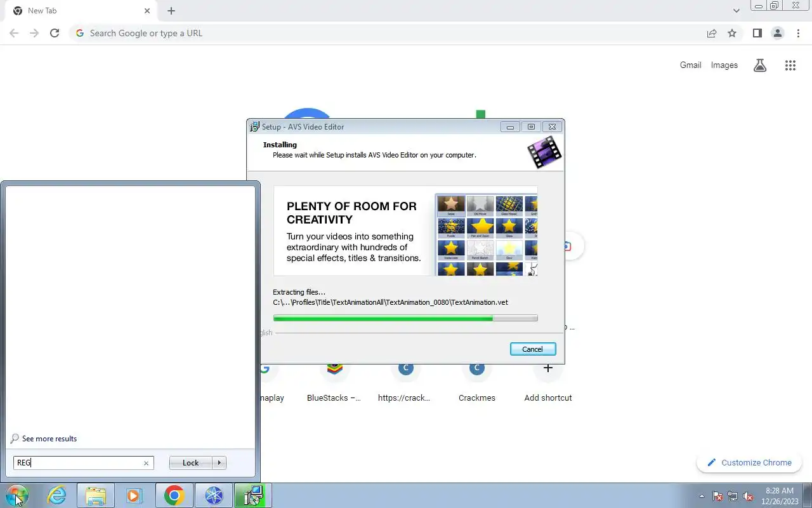
Task: Bookmark this tab with the star icon
Action: tap(732, 33)
